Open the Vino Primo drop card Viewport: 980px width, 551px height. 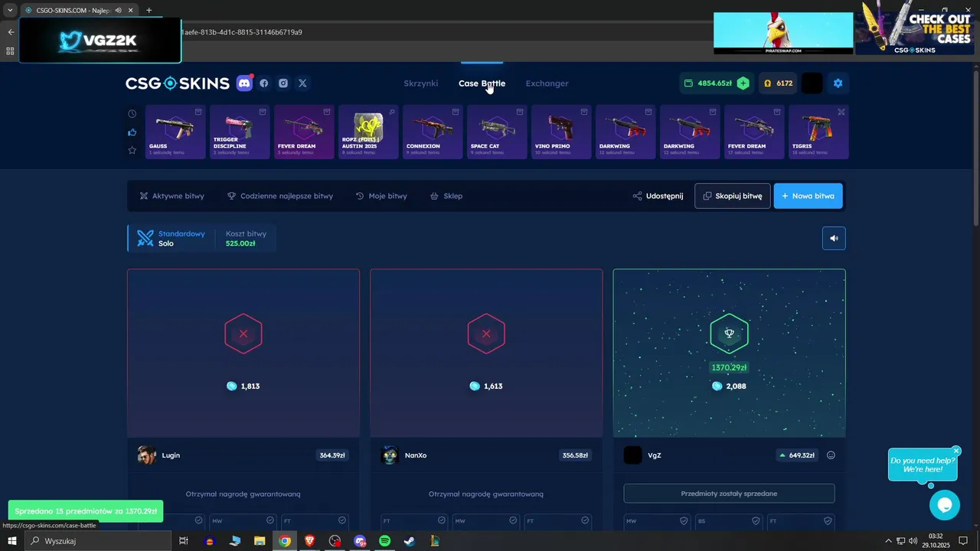coord(561,132)
